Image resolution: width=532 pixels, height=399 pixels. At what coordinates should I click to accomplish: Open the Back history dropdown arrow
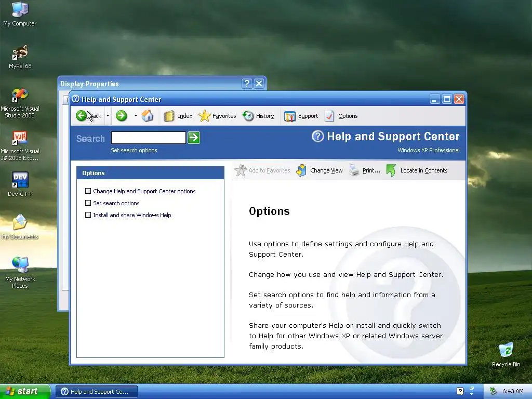pyautogui.click(x=108, y=116)
